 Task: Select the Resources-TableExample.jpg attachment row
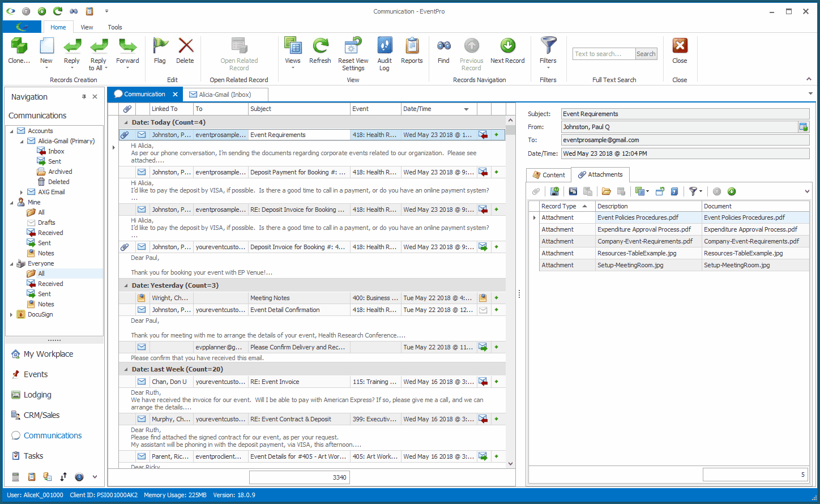tap(674, 253)
